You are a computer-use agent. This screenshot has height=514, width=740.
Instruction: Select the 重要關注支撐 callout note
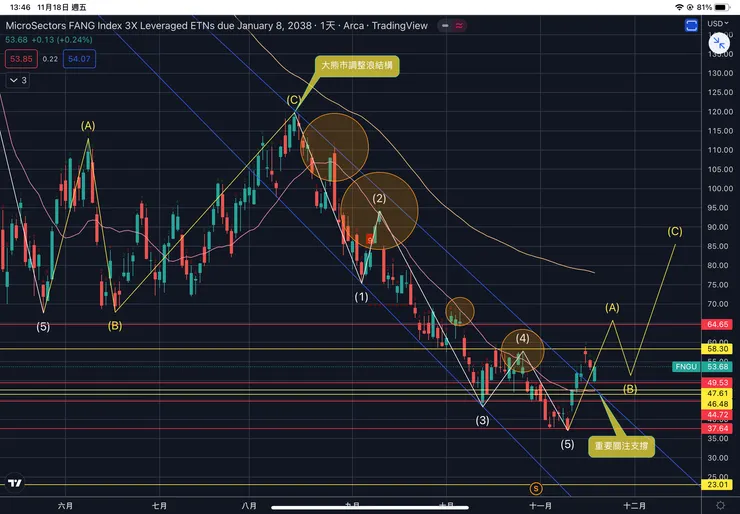621,446
